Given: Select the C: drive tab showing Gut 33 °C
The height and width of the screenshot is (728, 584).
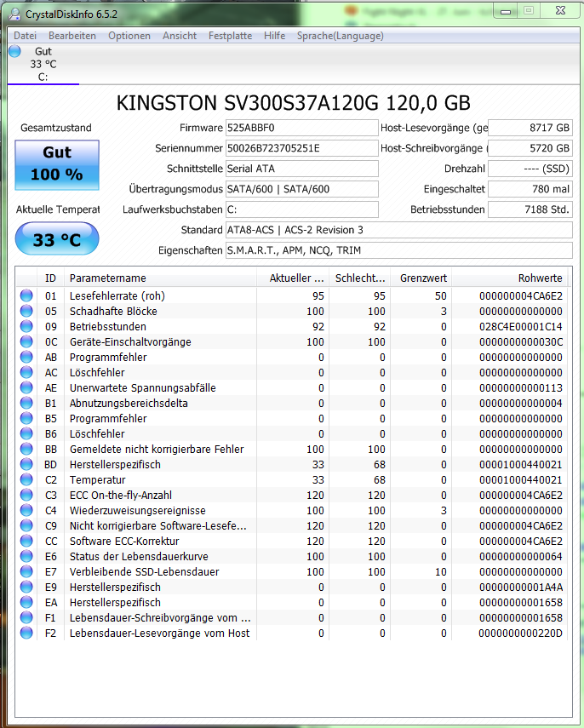Looking at the screenshot, I should coord(43,64).
